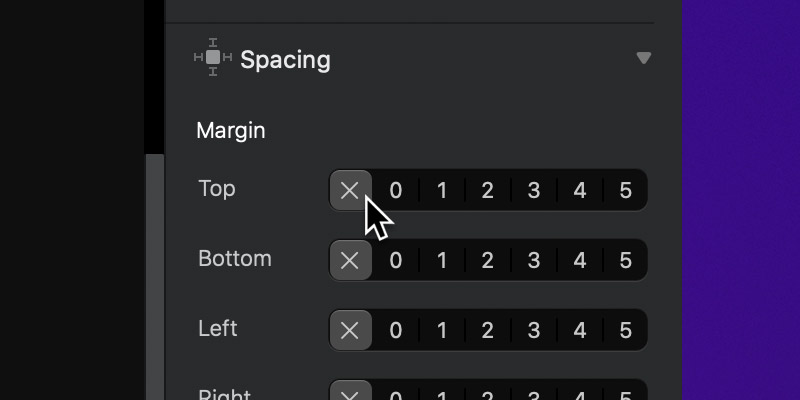This screenshot has height=400, width=800.
Task: Set Top margin to 3
Action: pyautogui.click(x=534, y=190)
